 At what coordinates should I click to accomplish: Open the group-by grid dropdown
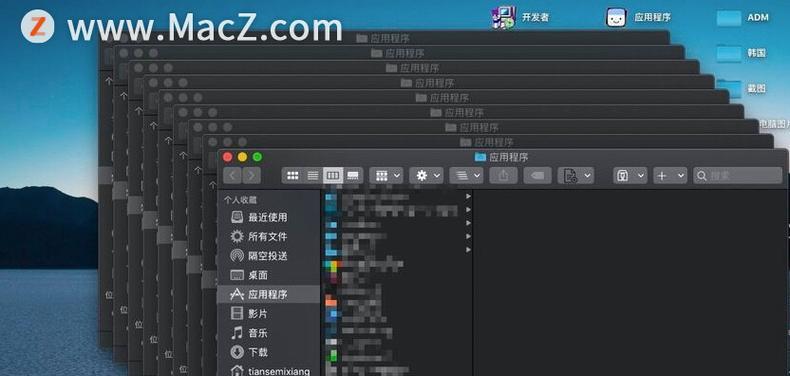pos(386,175)
